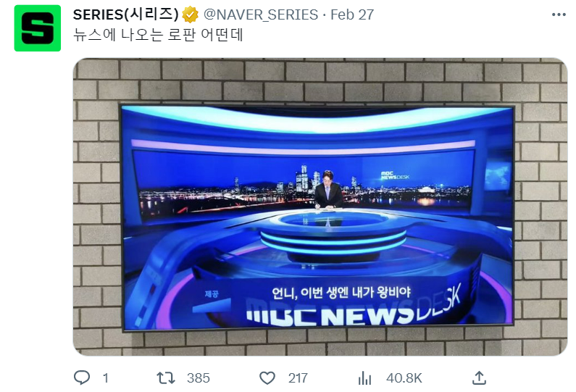Click the news anchor in the photo
The height and width of the screenshot is (392, 576).
click(x=328, y=190)
